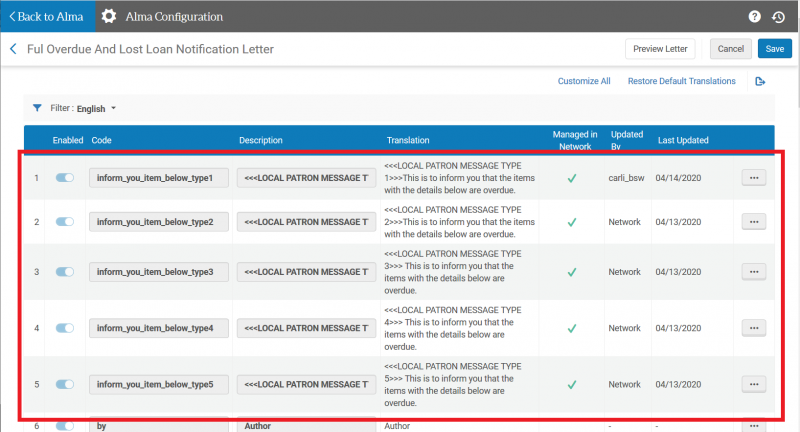Open the help question mark icon
The height and width of the screenshot is (432, 800).
755,17
